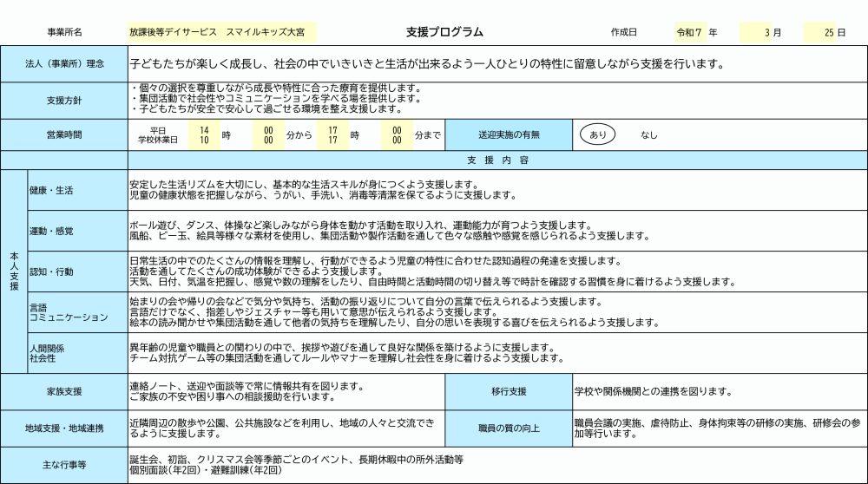The image size is (868, 484).
Task: Click the 認知・行動 row label
Action: (x=78, y=271)
